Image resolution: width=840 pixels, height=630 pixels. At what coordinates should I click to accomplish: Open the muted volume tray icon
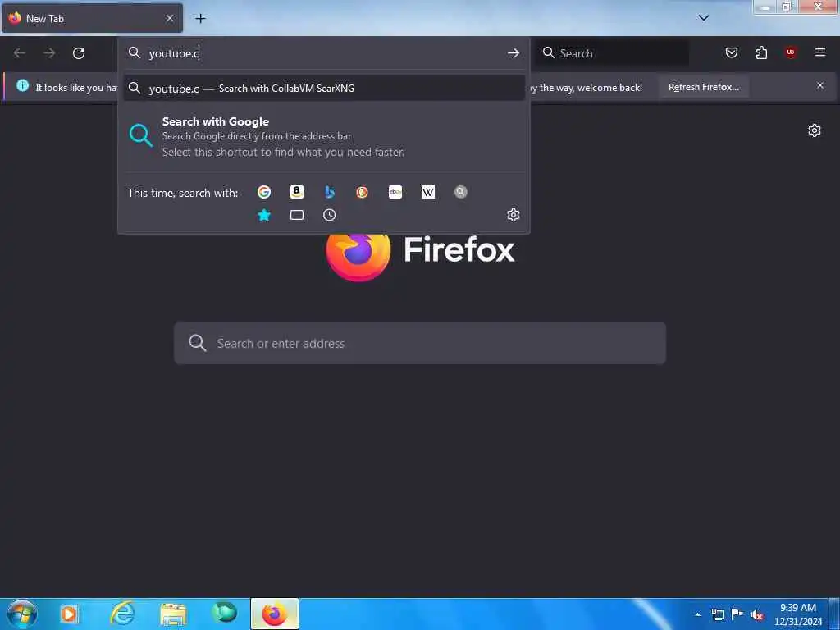pos(757,615)
